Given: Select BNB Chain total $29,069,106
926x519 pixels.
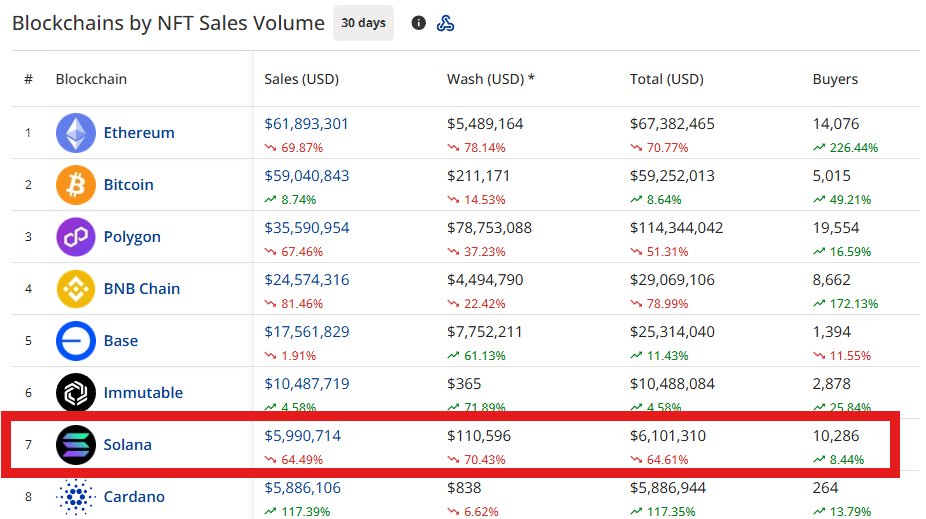Looking at the screenshot, I should 672,280.
